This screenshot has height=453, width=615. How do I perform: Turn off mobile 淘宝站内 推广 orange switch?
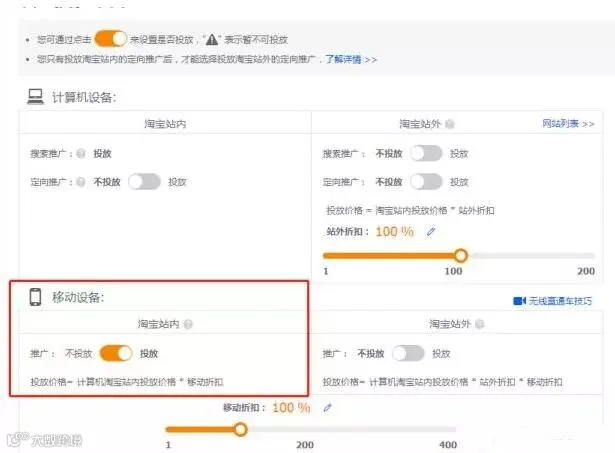(116, 353)
